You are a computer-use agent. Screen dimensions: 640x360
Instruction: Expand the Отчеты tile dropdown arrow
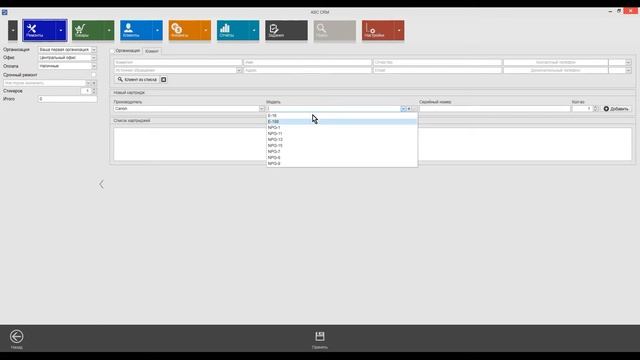click(x=254, y=30)
